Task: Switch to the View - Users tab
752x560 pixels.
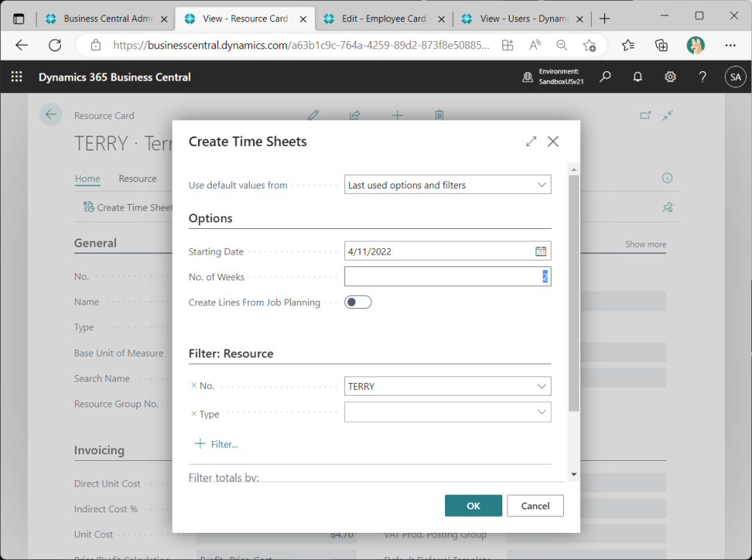Action: click(524, 18)
